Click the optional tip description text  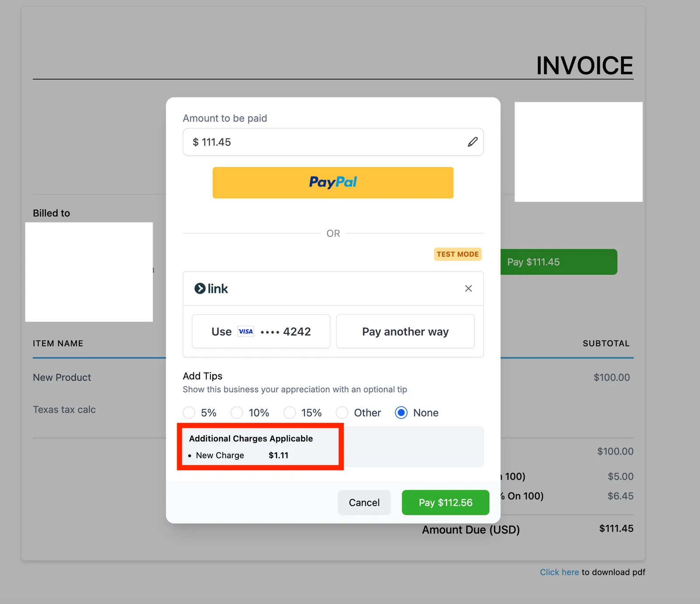(295, 390)
